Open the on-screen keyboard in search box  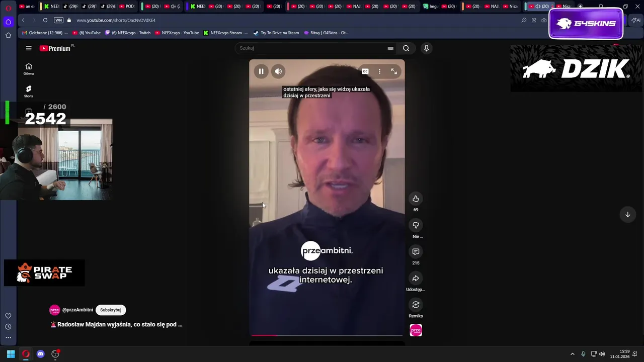(x=390, y=48)
